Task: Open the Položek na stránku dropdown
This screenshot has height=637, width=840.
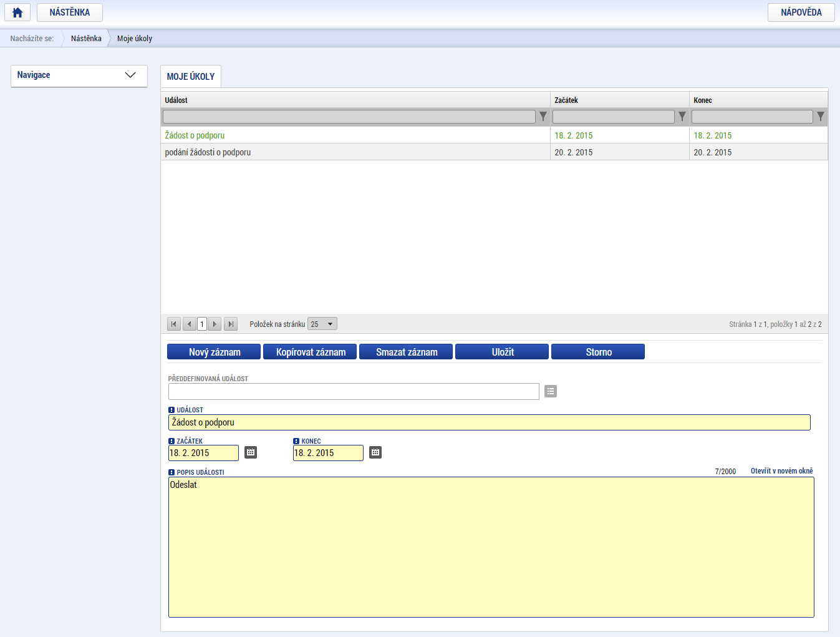Action: click(322, 324)
